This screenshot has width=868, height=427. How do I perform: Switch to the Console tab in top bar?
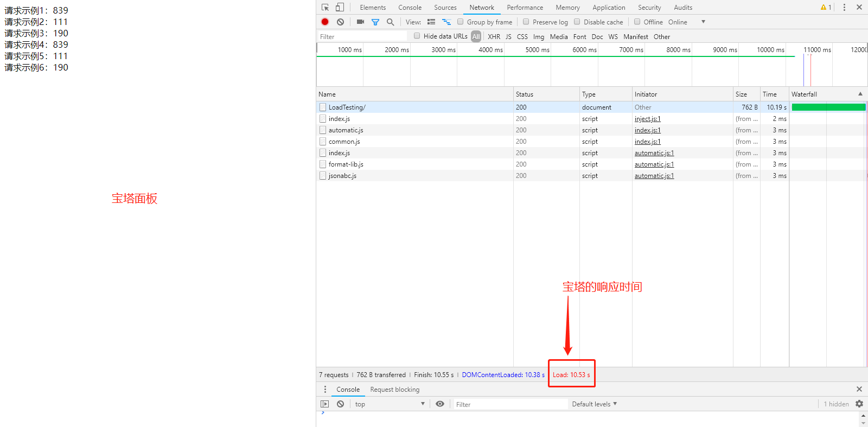(410, 8)
